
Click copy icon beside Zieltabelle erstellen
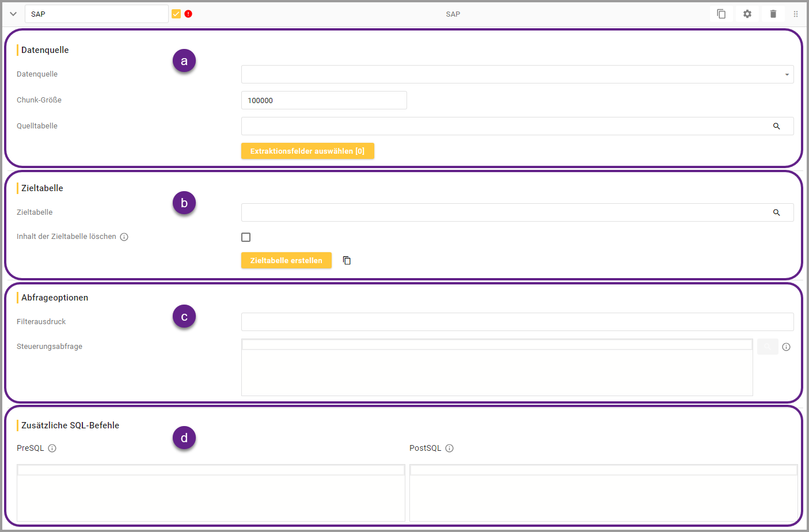(347, 261)
